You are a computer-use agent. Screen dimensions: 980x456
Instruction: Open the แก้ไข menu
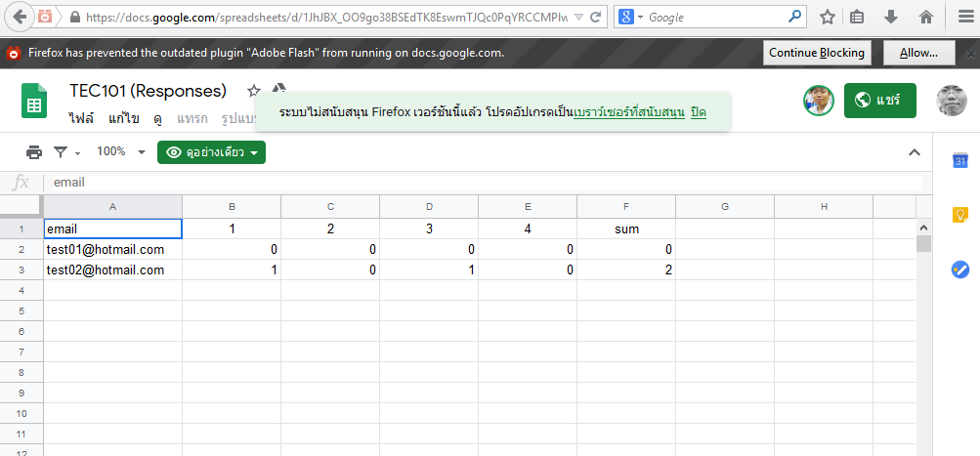coord(123,118)
